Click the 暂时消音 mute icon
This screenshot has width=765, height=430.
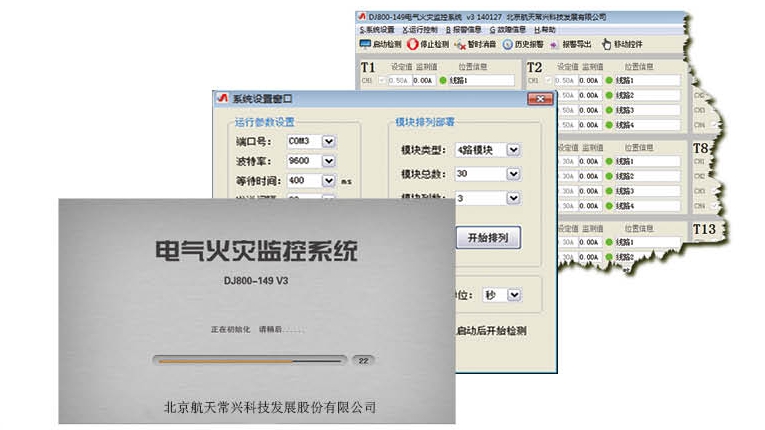pos(460,44)
